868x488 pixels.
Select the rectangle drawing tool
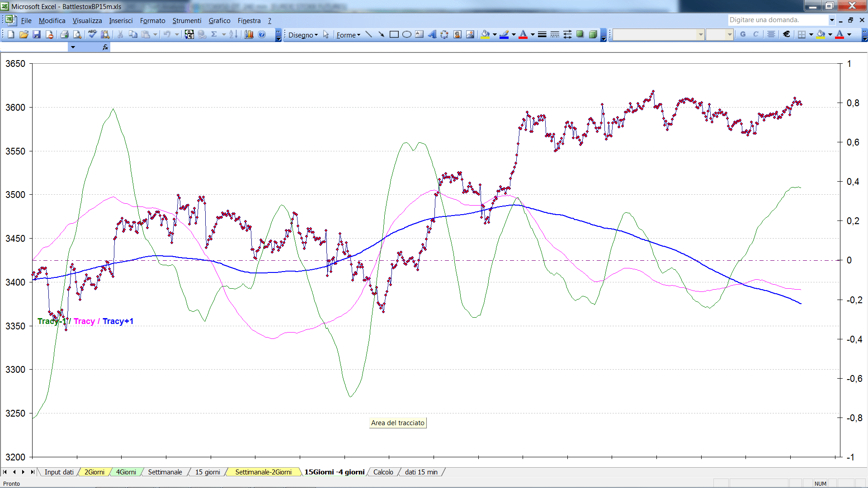394,35
